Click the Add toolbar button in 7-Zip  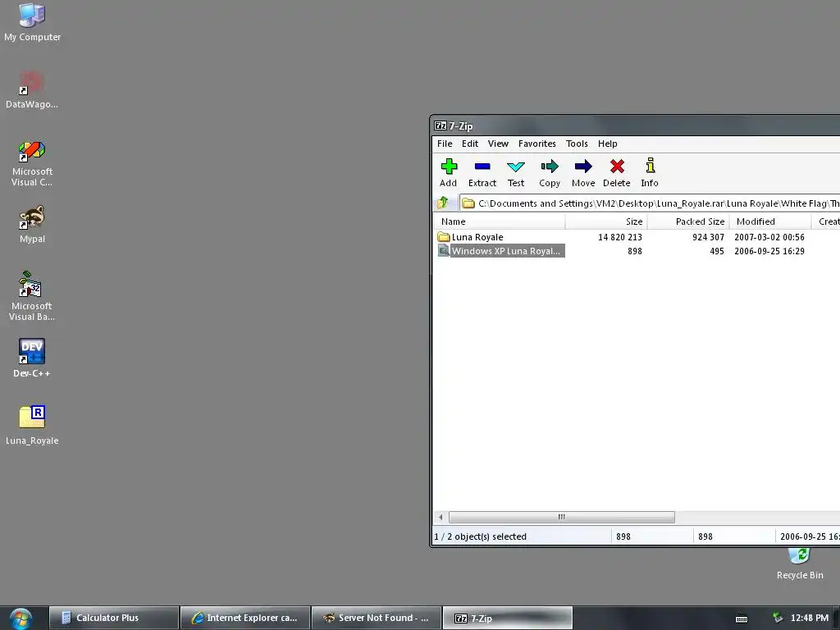449,172
